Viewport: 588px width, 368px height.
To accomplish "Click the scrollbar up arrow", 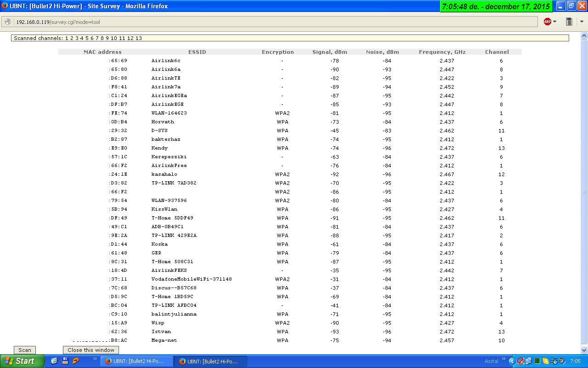I will click(x=584, y=35).
